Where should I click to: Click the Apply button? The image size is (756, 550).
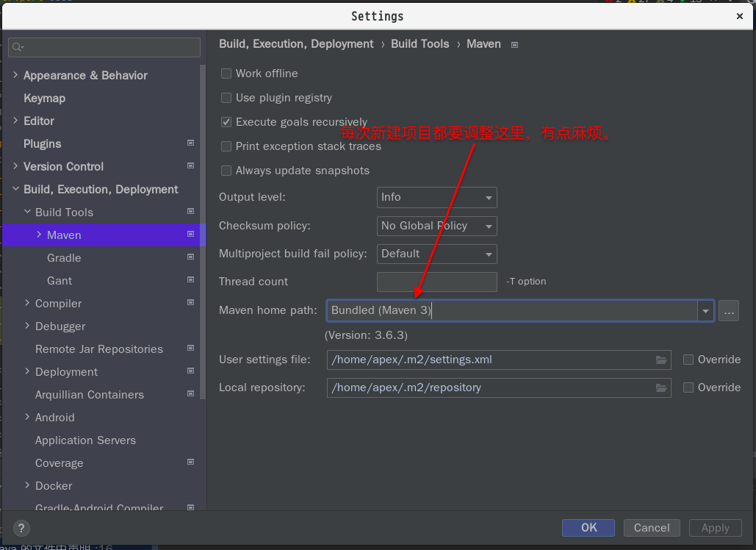(x=716, y=528)
